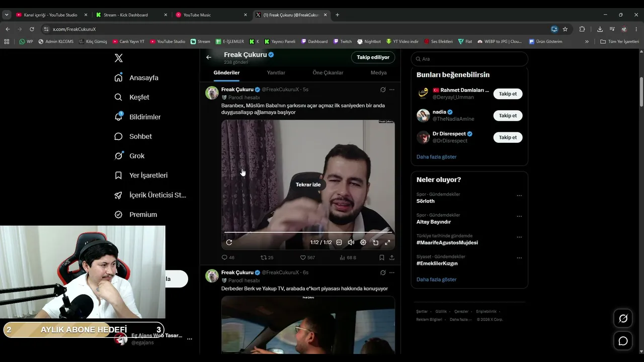Switch to the Öne Çıkanlar tab

328,73
